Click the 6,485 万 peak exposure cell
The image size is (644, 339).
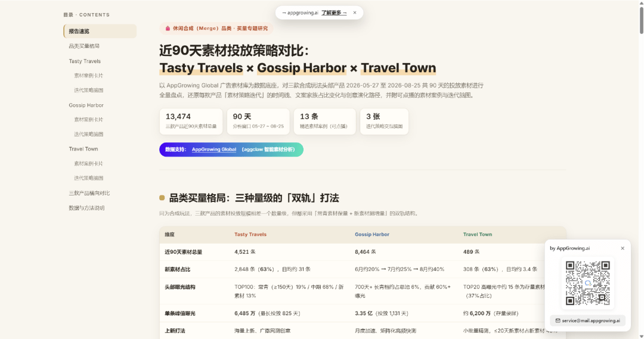pyautogui.click(x=267, y=313)
